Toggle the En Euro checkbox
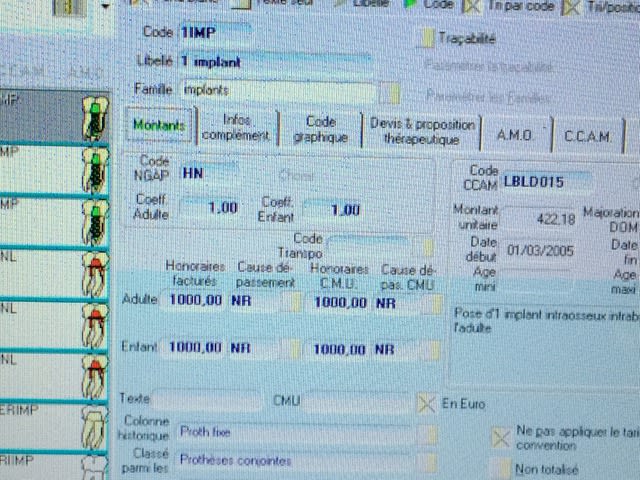Viewport: 640px width, 480px height. pos(426,401)
